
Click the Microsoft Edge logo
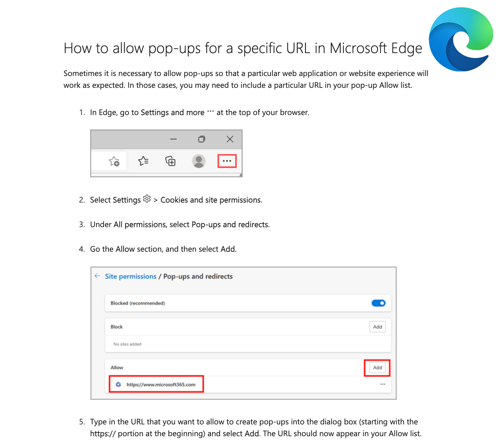point(461,39)
